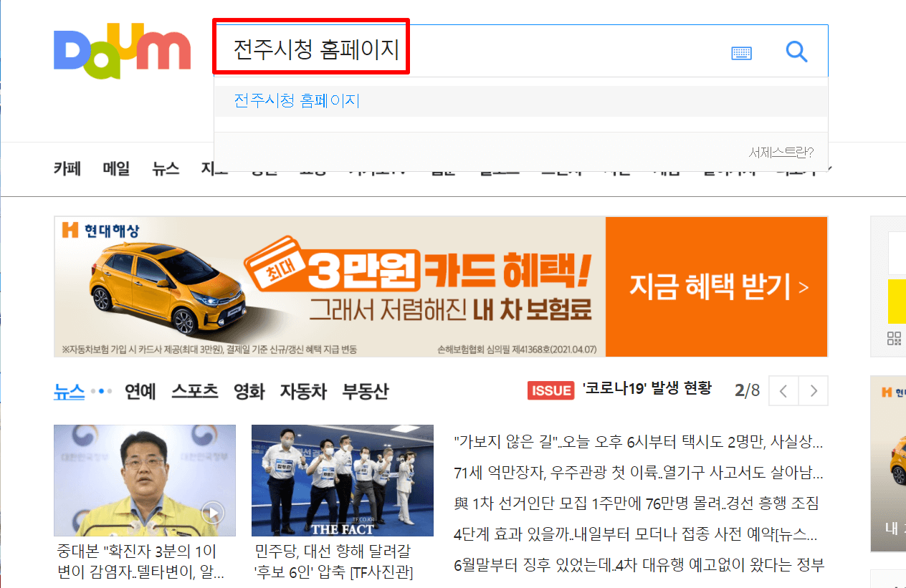The width and height of the screenshot is (906, 588).
Task: Open 메일 from the service menu
Action: click(116, 169)
